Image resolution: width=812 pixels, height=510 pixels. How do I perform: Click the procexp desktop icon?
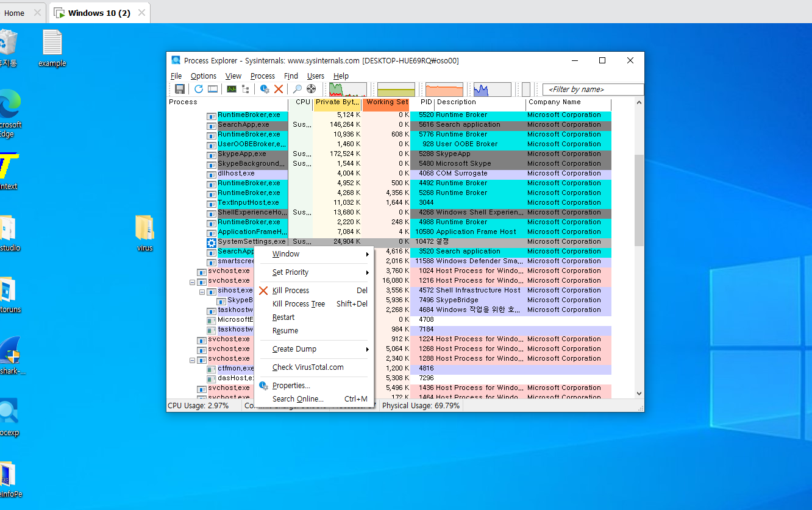tap(9, 418)
